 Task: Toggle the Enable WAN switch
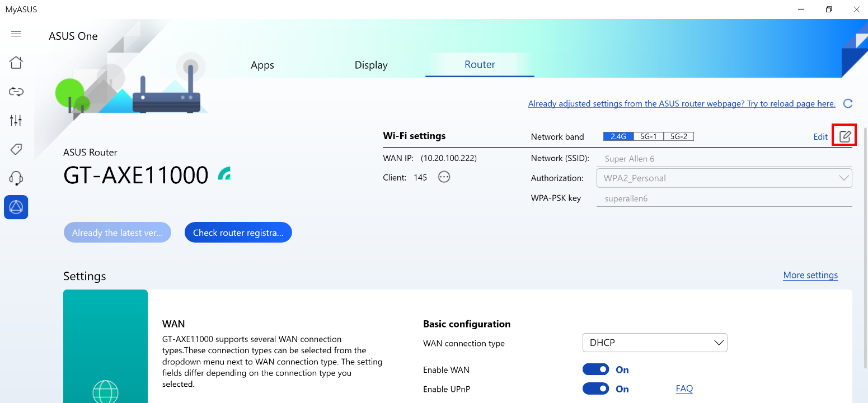[595, 369]
